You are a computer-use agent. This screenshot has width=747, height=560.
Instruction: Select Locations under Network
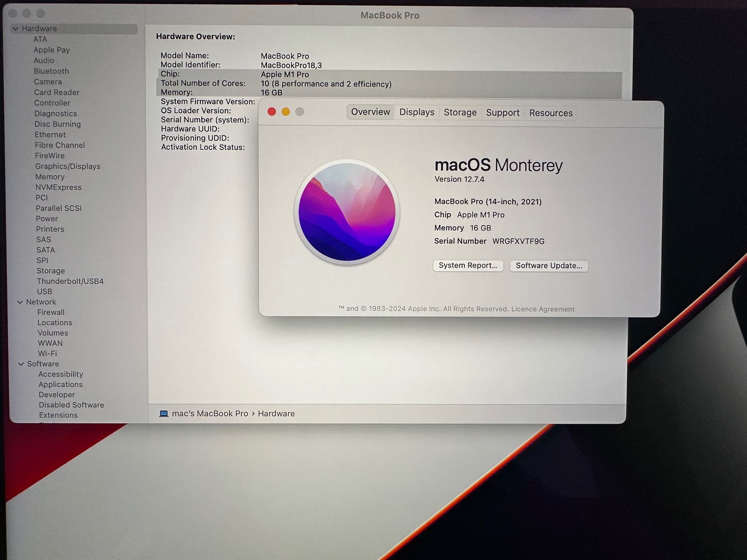(55, 323)
